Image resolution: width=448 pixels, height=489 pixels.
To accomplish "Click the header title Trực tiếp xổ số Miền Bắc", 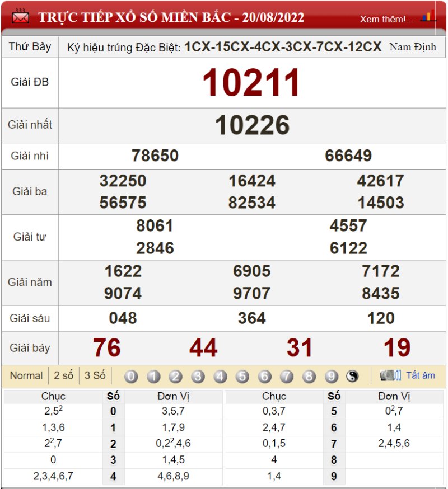I will 171,17.
